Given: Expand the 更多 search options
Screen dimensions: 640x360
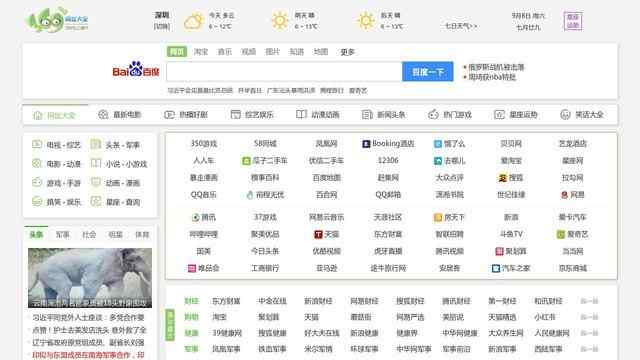Looking at the screenshot, I should [347, 52].
